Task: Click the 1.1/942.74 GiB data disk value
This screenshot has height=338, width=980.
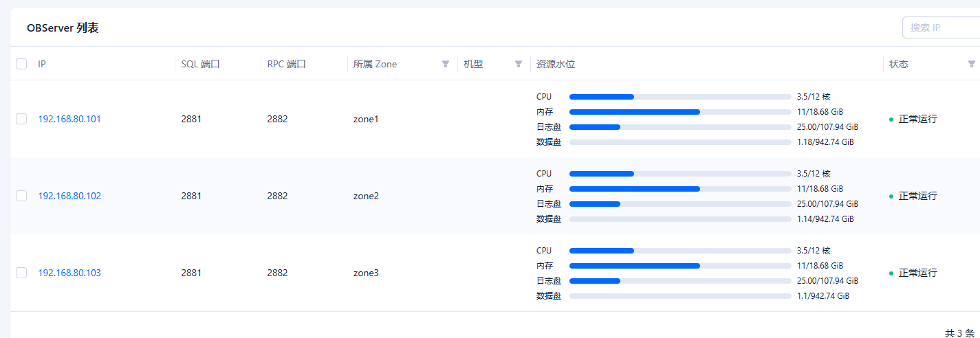Action: click(823, 296)
